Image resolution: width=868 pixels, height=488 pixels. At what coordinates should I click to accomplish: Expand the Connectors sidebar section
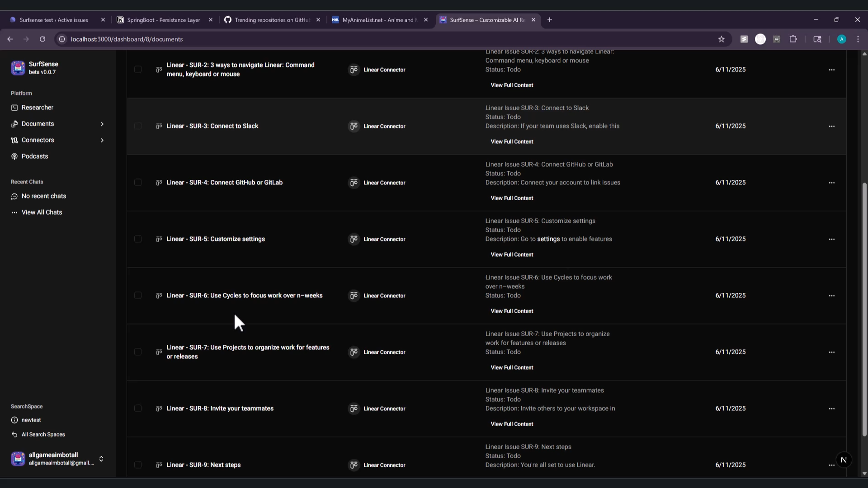[102, 140]
